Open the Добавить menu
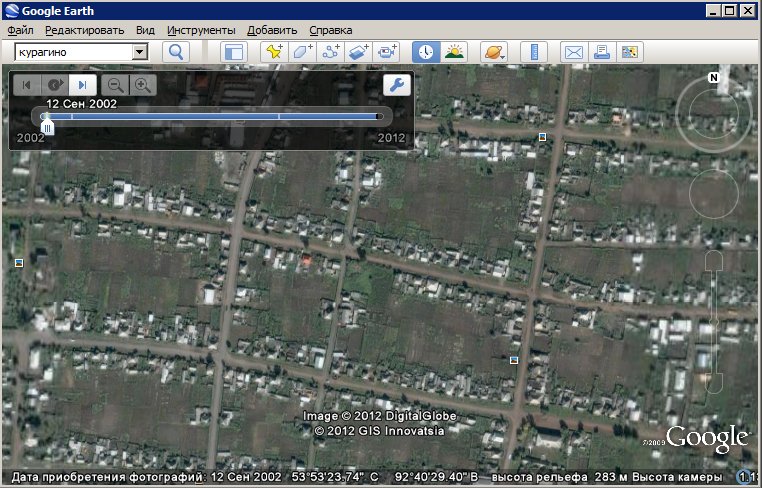 pos(272,30)
